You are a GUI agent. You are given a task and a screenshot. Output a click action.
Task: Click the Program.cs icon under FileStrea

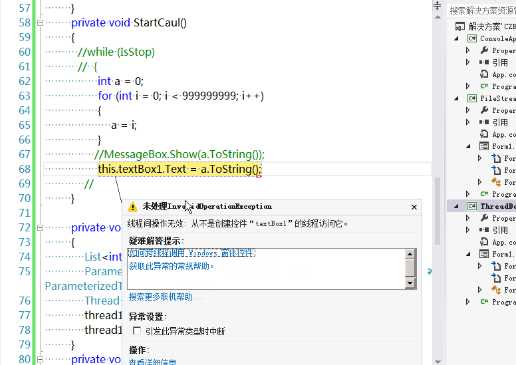pyautogui.click(x=484, y=194)
